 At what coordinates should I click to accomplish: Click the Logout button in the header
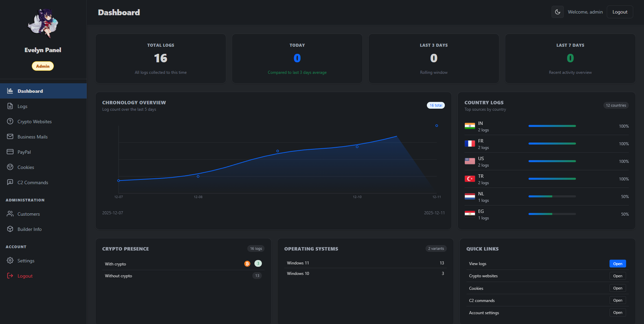(620, 12)
